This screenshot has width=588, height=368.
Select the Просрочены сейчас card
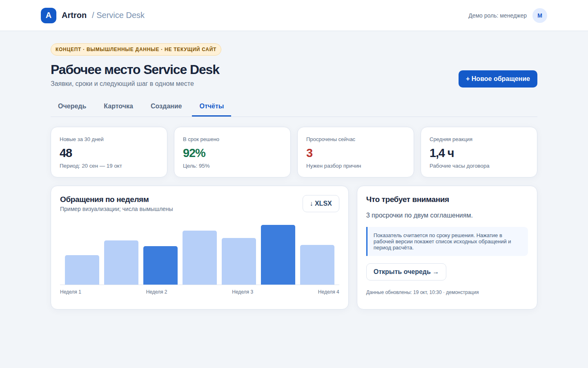[x=356, y=152]
